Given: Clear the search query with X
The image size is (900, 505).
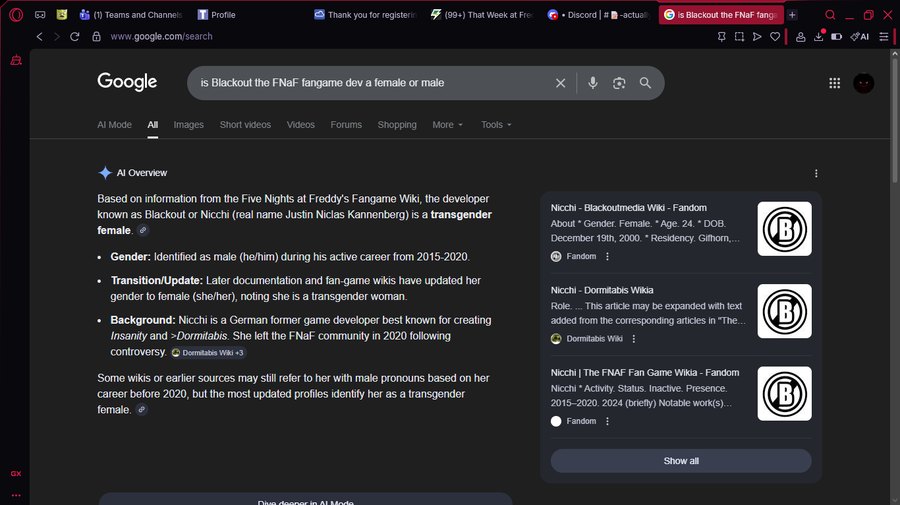Looking at the screenshot, I should (560, 83).
